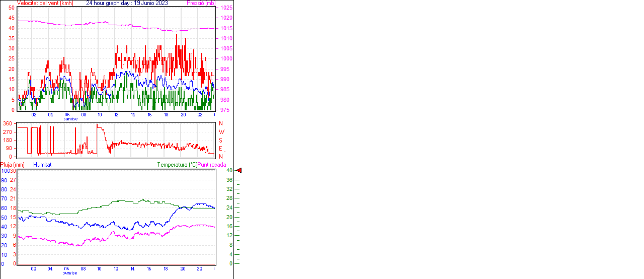Click the 975 value on pressure axis
This screenshot has width=644, height=279.
coord(225,110)
